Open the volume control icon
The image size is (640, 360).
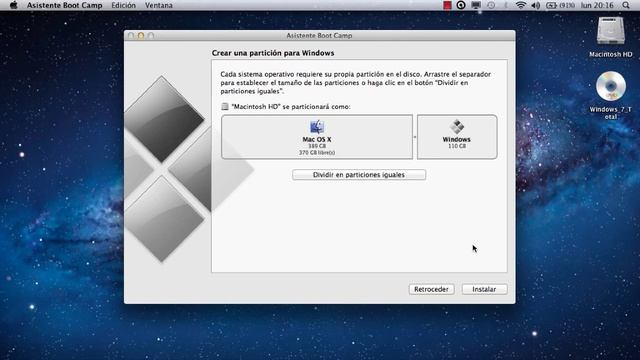tap(536, 5)
